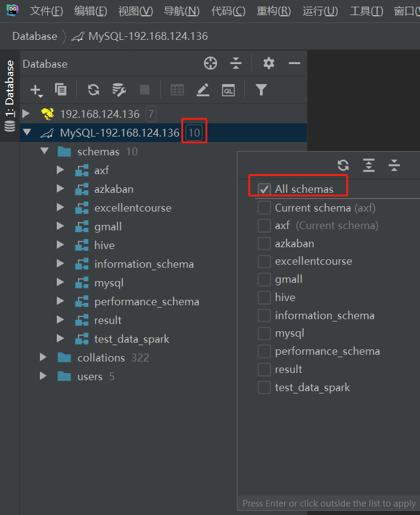Open Data Source Properties wrench icon
This screenshot has width=420, height=515.
[x=119, y=89]
